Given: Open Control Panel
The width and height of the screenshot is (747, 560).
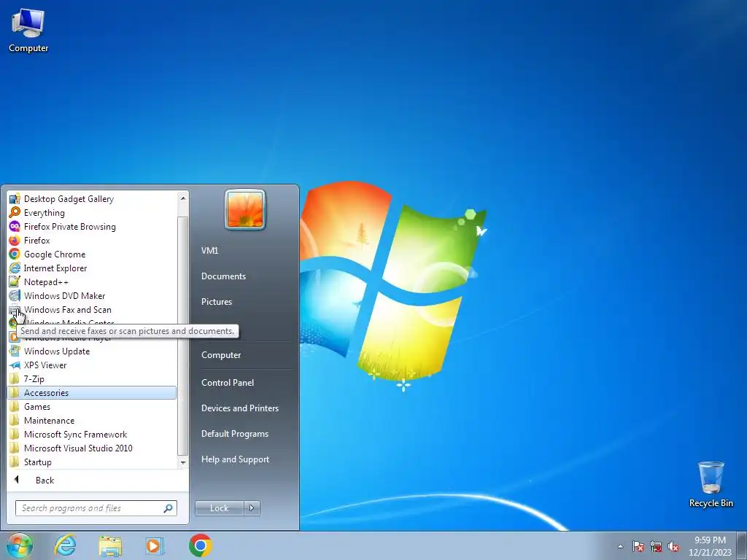Looking at the screenshot, I should tap(228, 383).
